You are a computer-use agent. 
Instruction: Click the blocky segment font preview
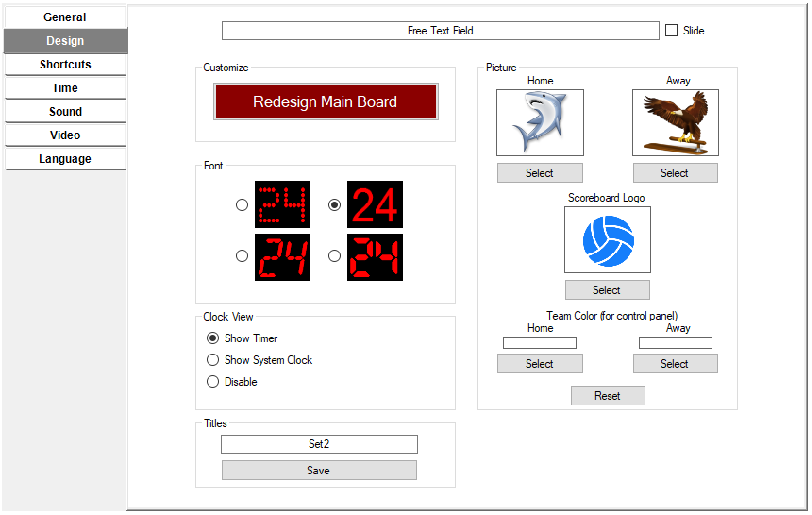tap(375, 257)
